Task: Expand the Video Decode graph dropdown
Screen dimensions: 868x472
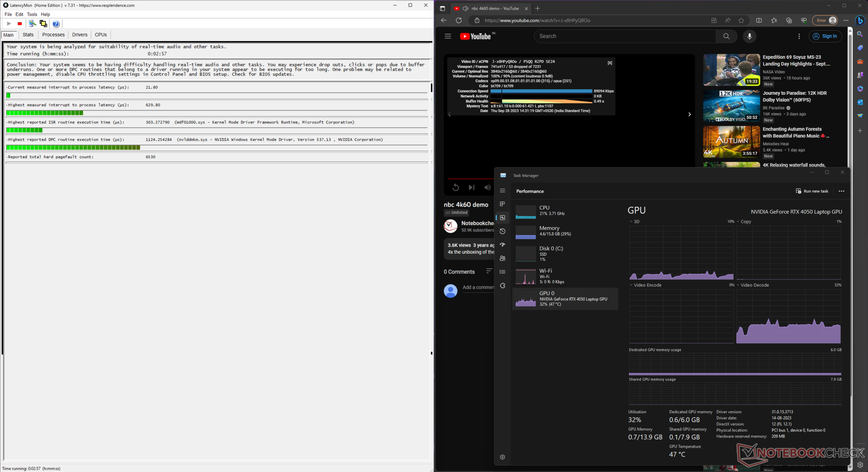Action: (738, 285)
